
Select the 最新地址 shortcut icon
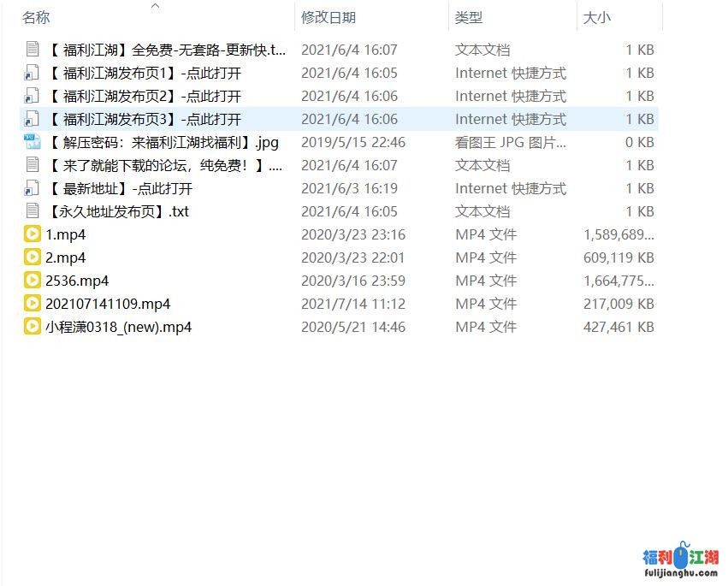tap(33, 188)
